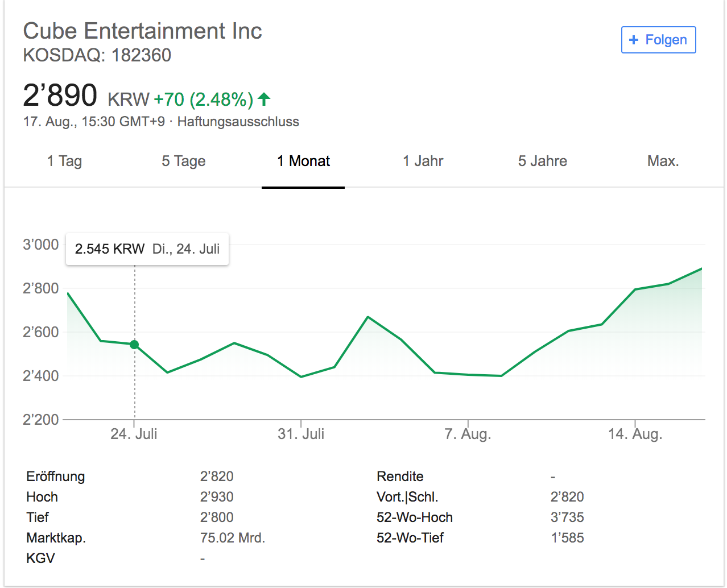Image resolution: width=727 pixels, height=588 pixels.
Task: Click the 7. Aug. axis label
Action: pyautogui.click(x=468, y=434)
